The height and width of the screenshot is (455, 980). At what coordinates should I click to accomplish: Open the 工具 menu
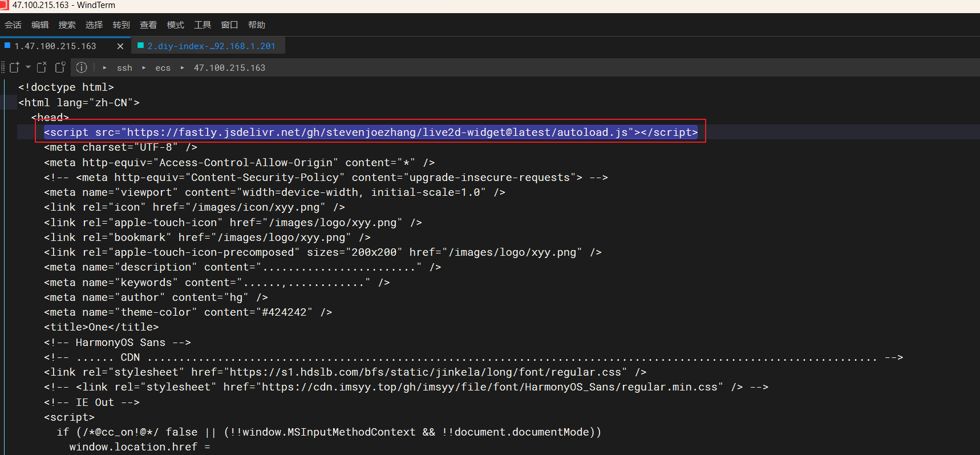pyautogui.click(x=203, y=25)
